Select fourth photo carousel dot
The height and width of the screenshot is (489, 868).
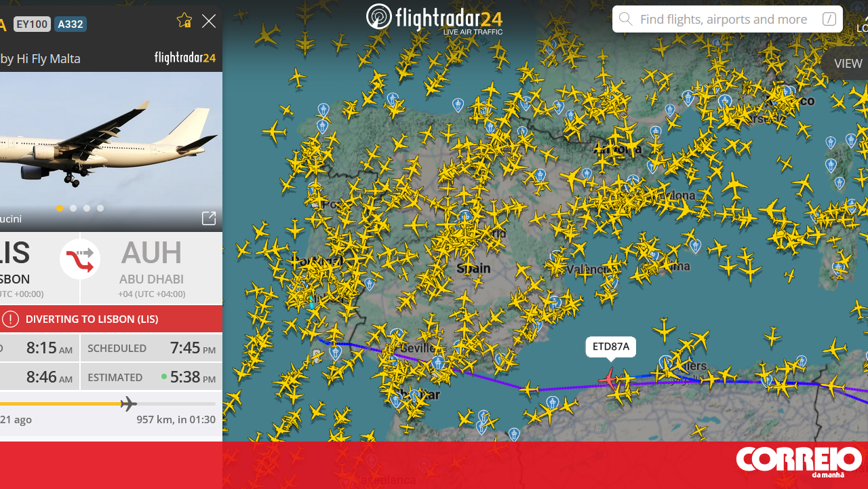pos(100,208)
